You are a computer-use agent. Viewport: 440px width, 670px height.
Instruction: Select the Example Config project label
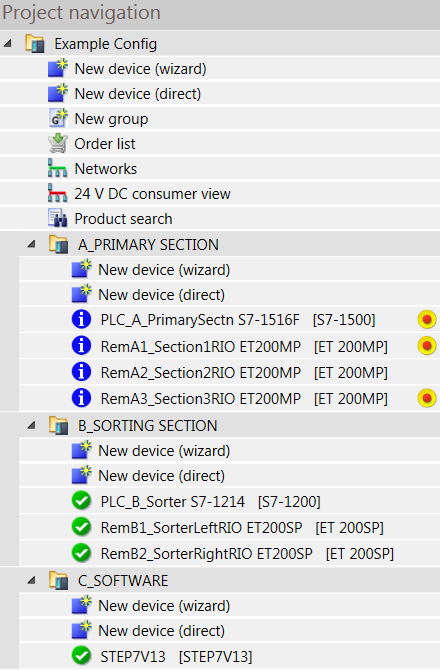pyautogui.click(x=106, y=44)
